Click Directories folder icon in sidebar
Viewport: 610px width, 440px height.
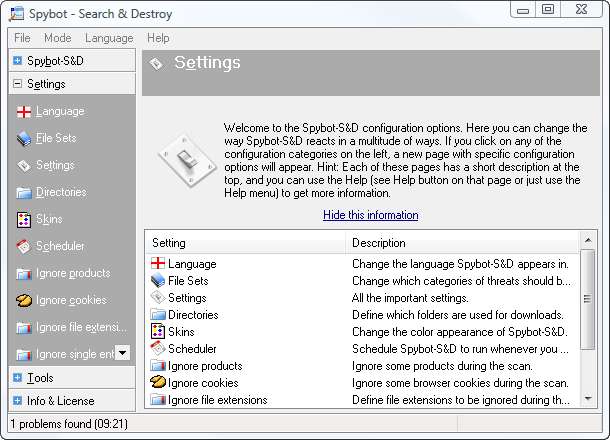(x=24, y=193)
